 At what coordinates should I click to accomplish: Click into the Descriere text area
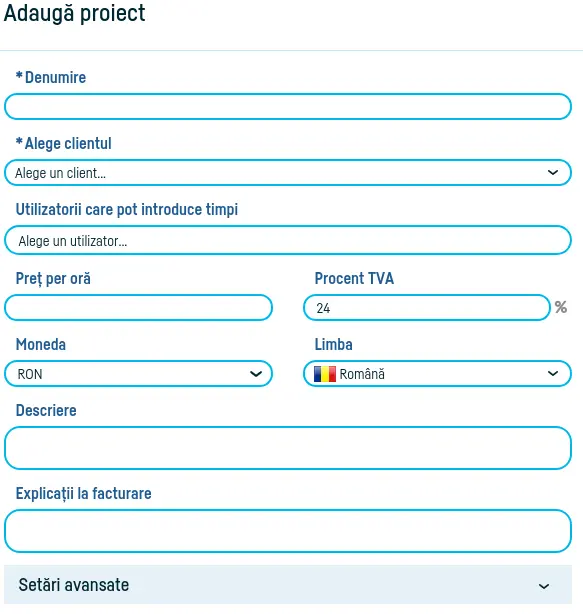pyautogui.click(x=288, y=448)
